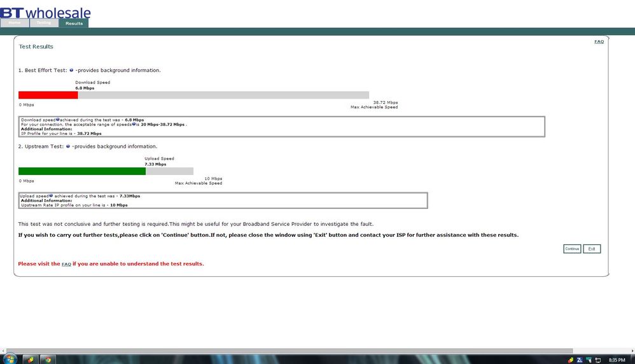The height and width of the screenshot is (364, 635).
Task: Click the help icon after 'range of speeds'
Action: click(134, 124)
